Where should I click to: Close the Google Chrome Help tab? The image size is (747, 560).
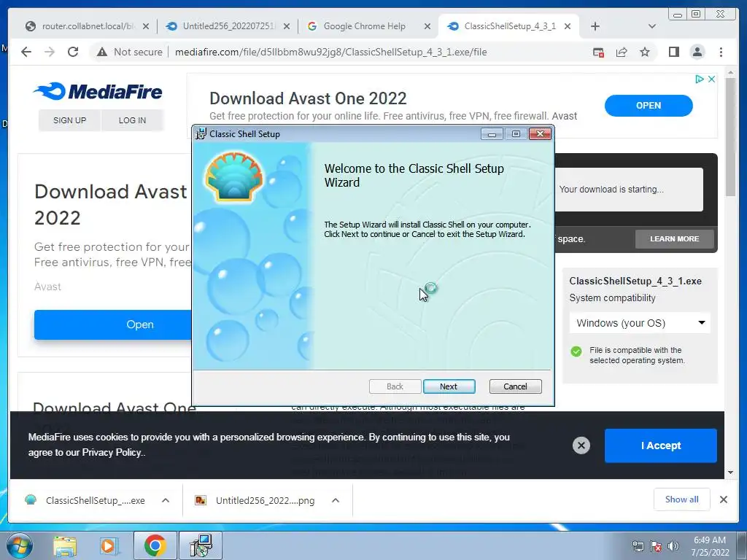click(x=427, y=27)
